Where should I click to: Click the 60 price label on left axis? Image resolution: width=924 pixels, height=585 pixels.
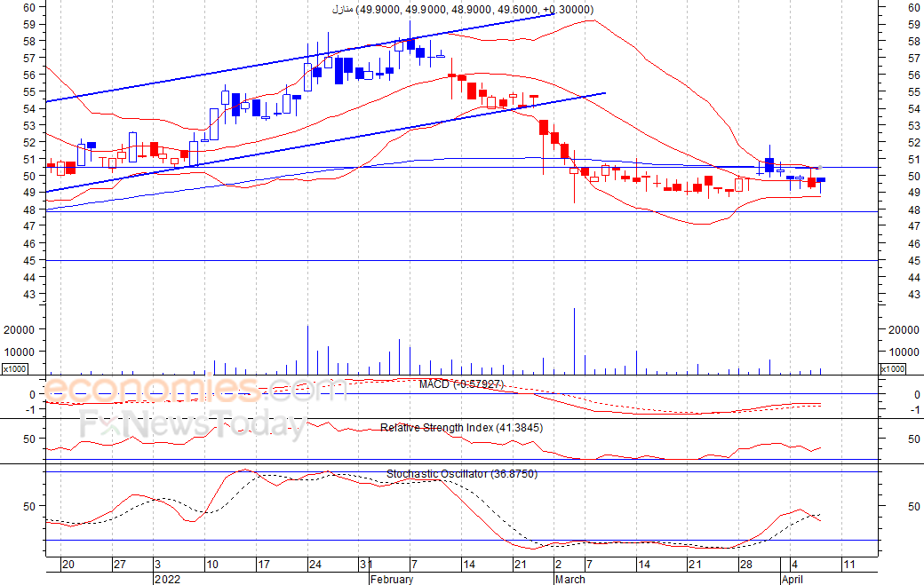28,8
